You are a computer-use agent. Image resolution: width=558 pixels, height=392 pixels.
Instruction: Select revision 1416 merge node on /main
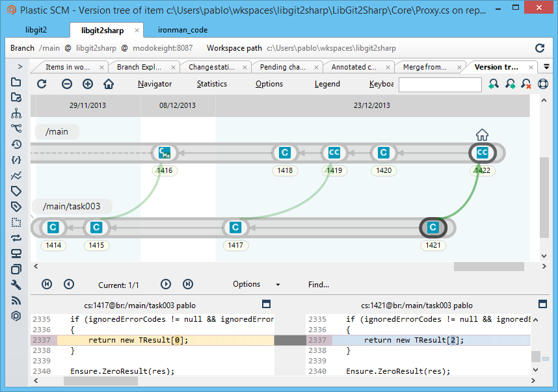tap(165, 153)
